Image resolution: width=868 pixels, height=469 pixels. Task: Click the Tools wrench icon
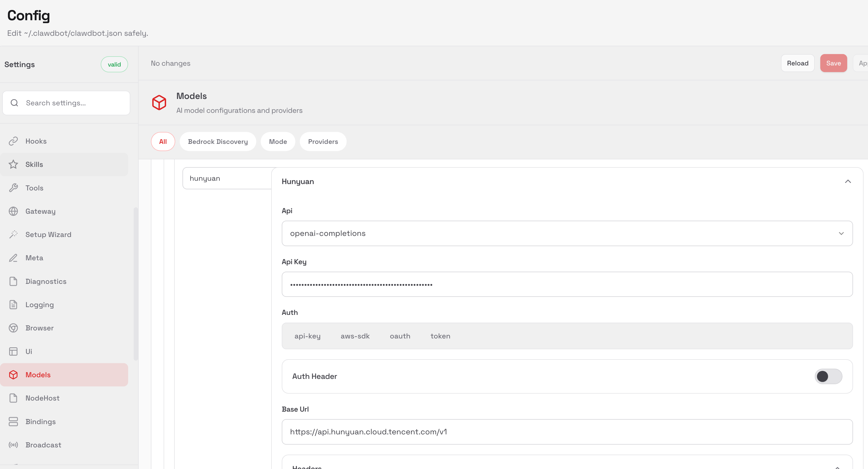click(13, 188)
